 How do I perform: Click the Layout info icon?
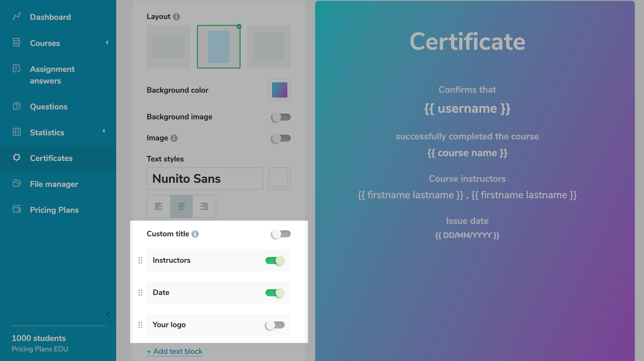(176, 17)
